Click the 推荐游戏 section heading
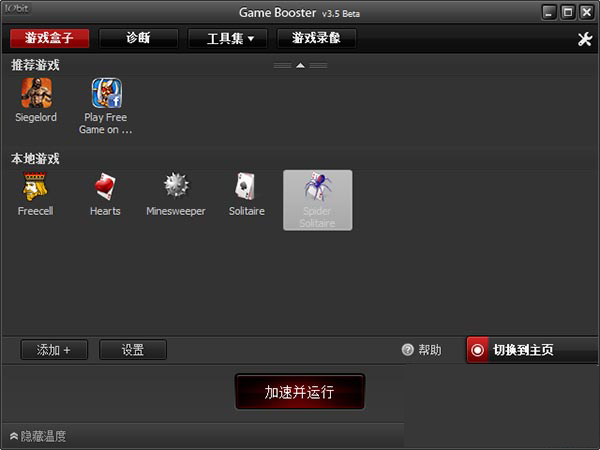 [x=35, y=65]
